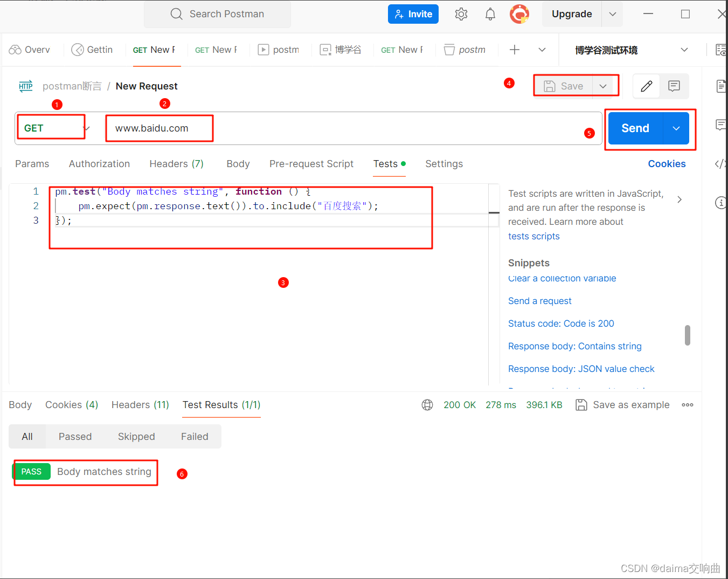This screenshot has width=728, height=579.
Task: Click the snippets list scrollbar
Action: [x=688, y=335]
